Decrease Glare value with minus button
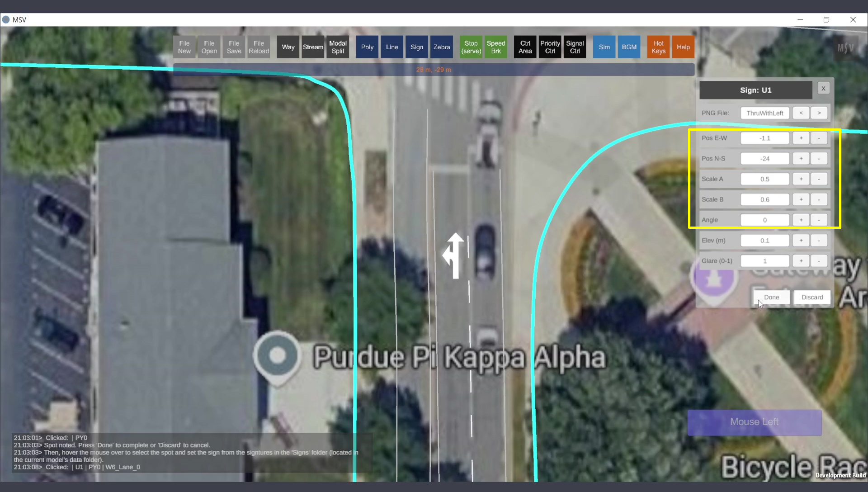The height and width of the screenshot is (492, 868). point(819,261)
